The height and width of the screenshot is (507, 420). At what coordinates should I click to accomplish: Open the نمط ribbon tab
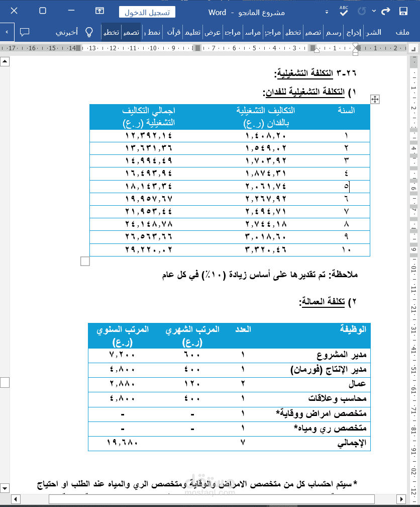coord(153,32)
